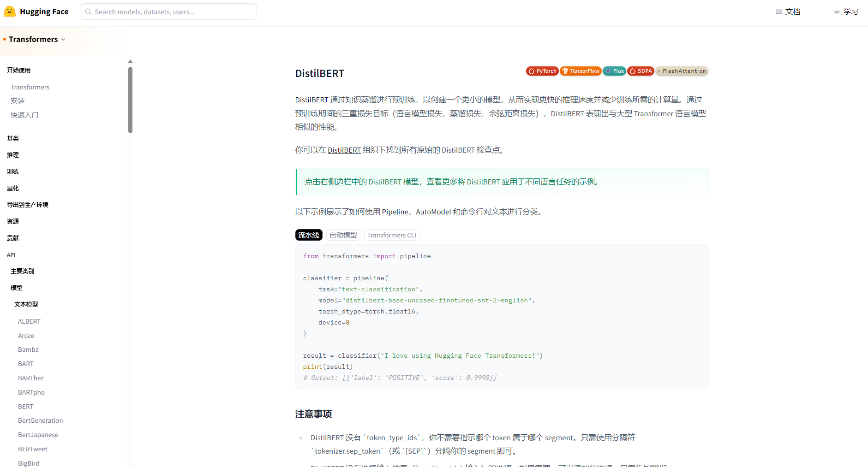Focus the Search models, datasets, users field
The width and height of the screenshot is (868, 467).
168,12
